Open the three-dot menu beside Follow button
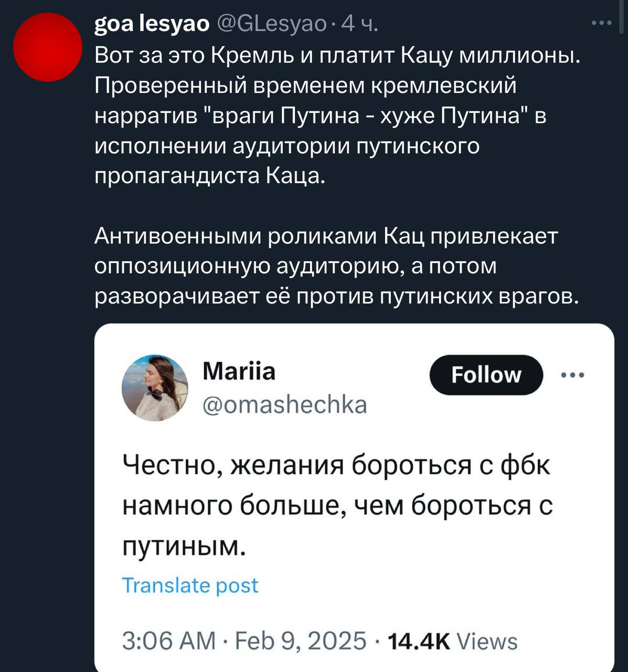The image size is (628, 672). point(572,375)
